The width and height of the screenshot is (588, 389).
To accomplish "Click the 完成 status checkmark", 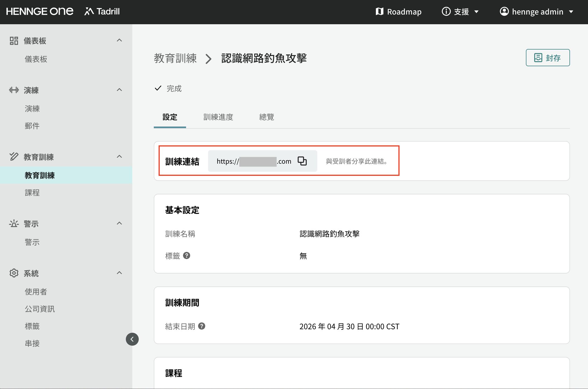I will pyautogui.click(x=158, y=88).
